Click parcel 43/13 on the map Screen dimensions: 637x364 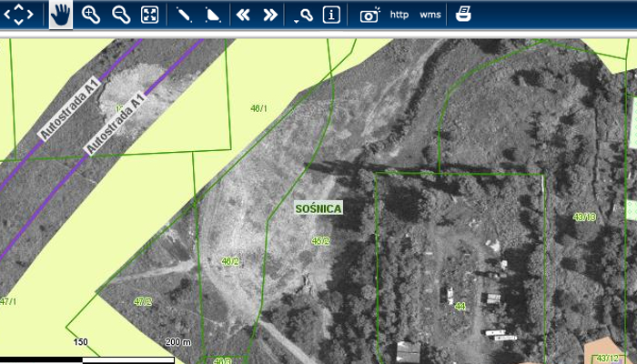click(x=584, y=217)
